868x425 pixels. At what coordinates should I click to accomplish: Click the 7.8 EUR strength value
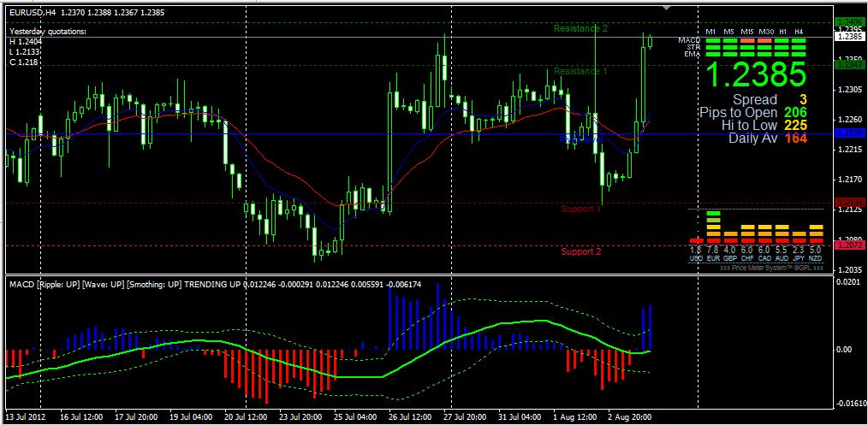[x=713, y=250]
